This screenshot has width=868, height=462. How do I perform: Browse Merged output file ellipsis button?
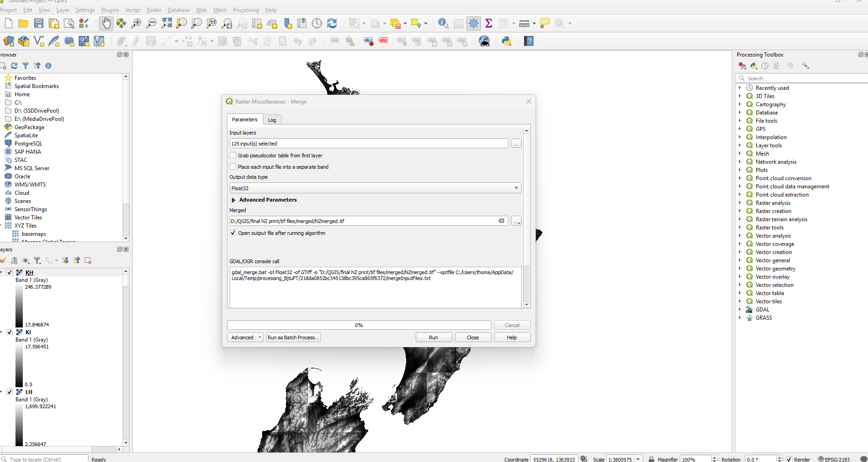coord(516,221)
